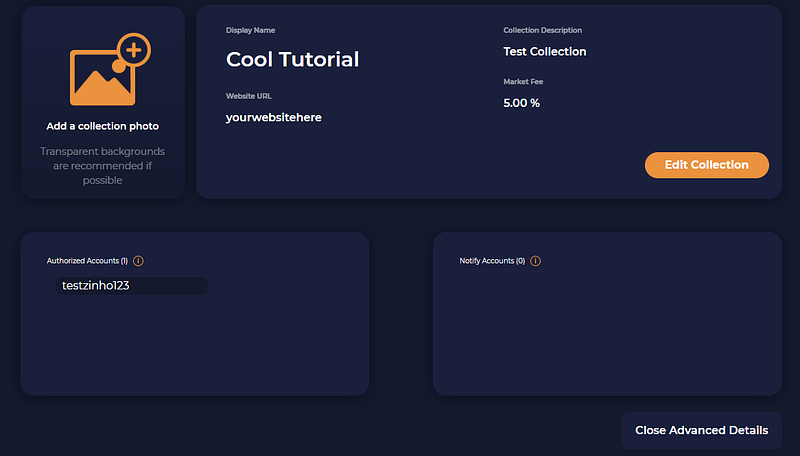800x456 pixels.
Task: Click the Edit Collection button
Action: [x=707, y=165]
